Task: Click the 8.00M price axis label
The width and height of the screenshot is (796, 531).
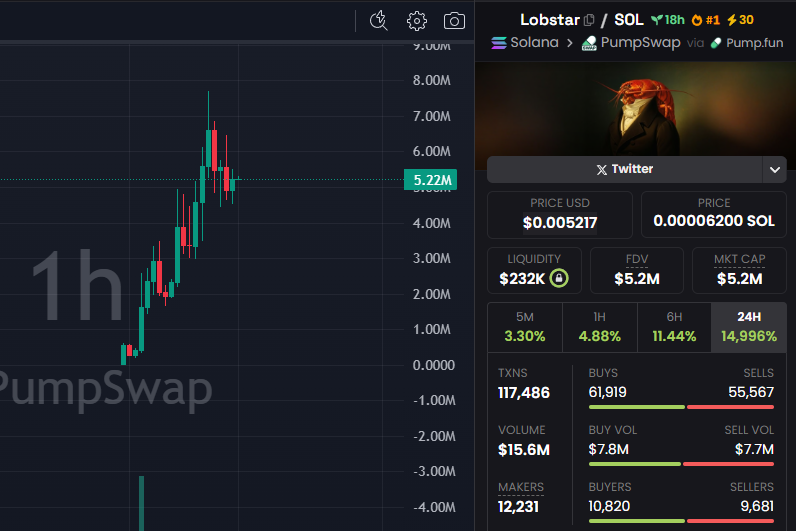Action: tap(432, 80)
